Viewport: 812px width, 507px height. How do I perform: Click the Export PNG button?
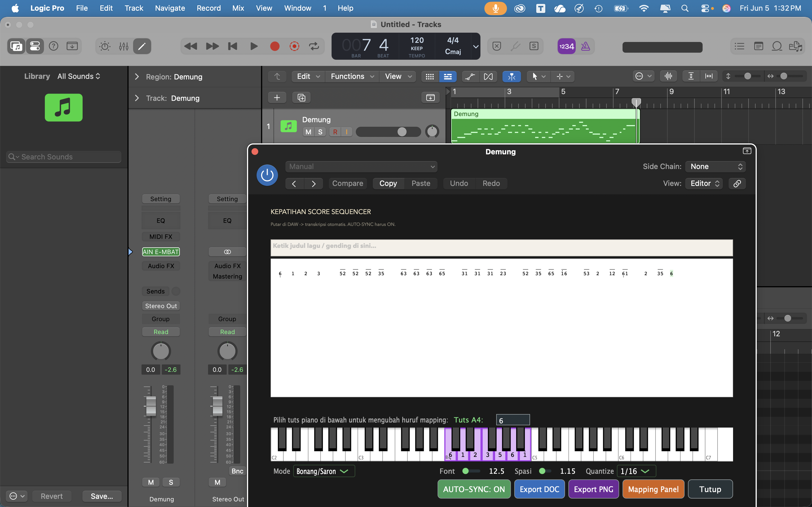click(x=593, y=489)
